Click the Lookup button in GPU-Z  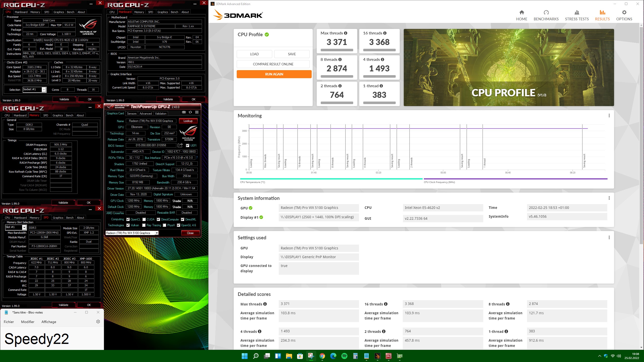coord(188,121)
